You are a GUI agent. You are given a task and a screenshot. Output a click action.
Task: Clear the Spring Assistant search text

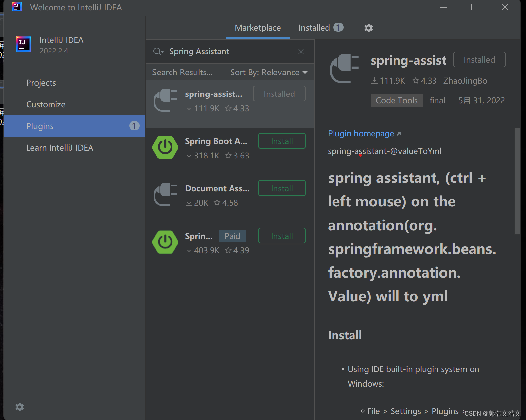pyautogui.click(x=301, y=52)
